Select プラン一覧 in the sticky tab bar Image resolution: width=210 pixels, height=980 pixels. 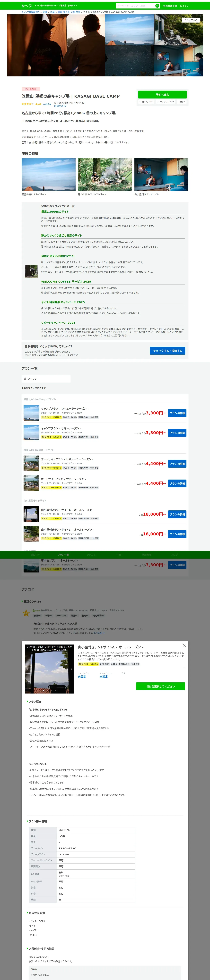(63, 555)
